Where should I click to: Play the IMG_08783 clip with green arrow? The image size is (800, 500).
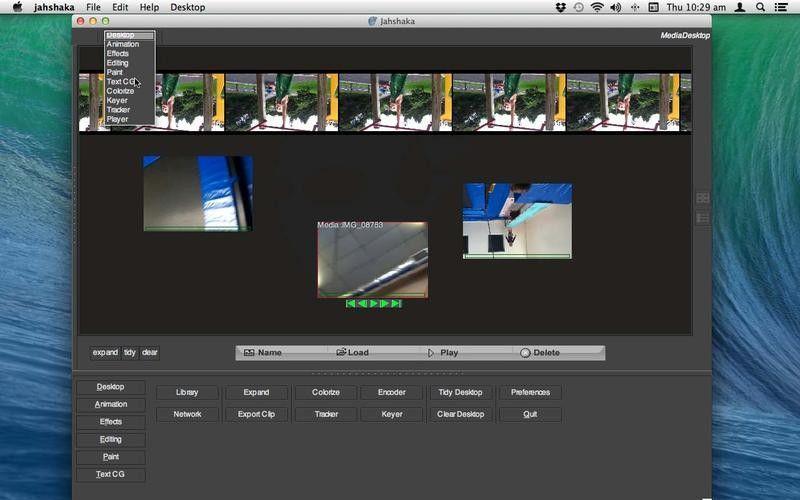click(x=373, y=304)
